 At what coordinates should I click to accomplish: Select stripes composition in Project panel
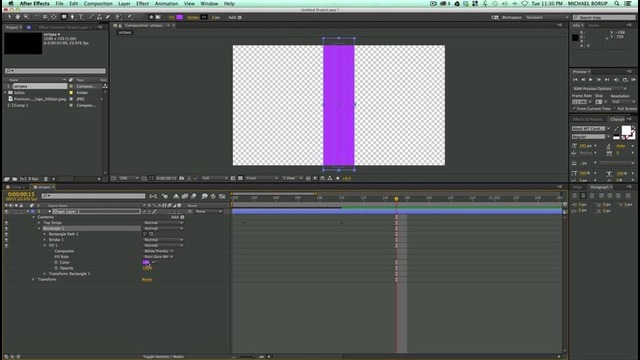point(39,86)
